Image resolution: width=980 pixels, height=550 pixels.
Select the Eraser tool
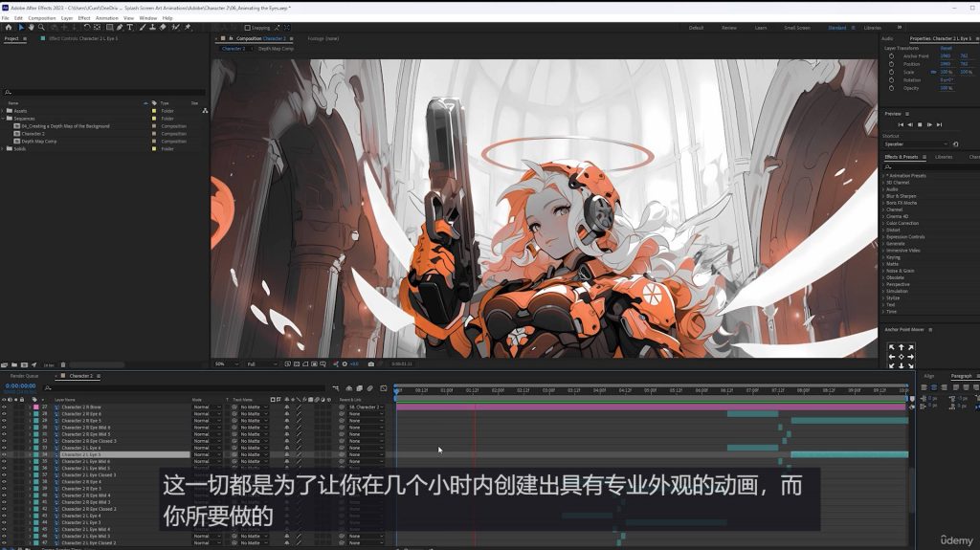[x=163, y=28]
